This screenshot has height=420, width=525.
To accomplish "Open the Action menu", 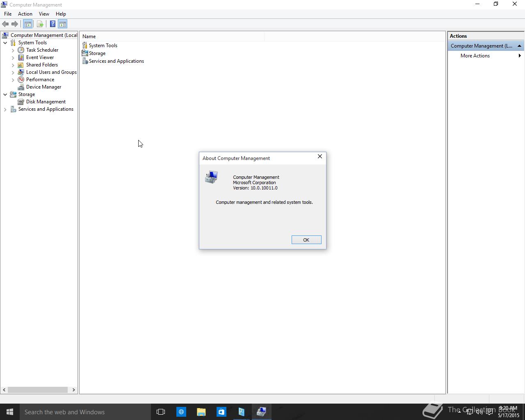I will 25,14.
